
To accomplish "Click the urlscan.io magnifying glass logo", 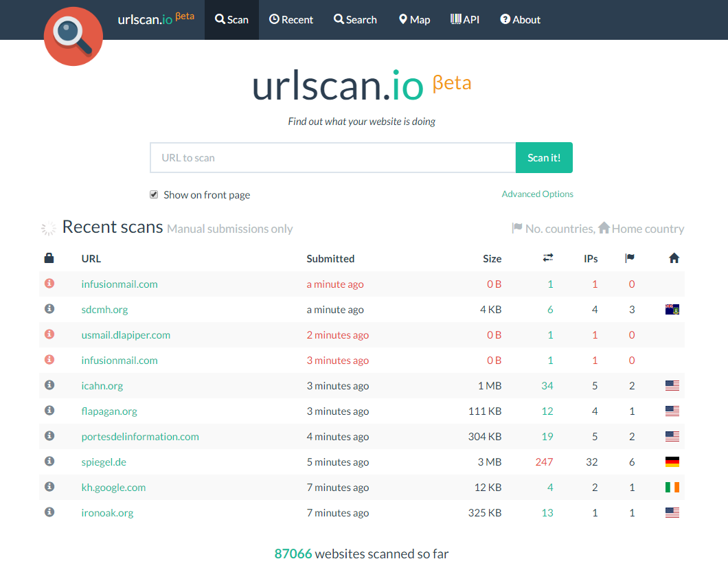I will coord(73,36).
